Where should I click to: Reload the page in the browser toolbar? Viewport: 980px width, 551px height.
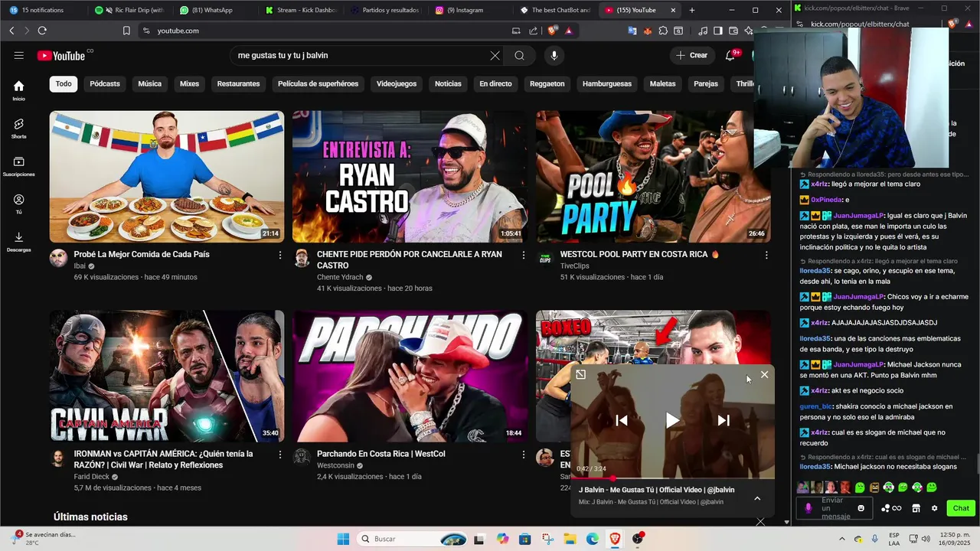point(42,31)
